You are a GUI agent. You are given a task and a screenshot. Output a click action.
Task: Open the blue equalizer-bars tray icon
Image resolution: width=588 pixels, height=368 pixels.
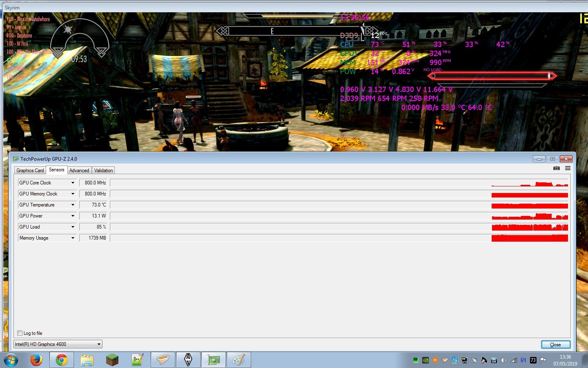(494, 360)
